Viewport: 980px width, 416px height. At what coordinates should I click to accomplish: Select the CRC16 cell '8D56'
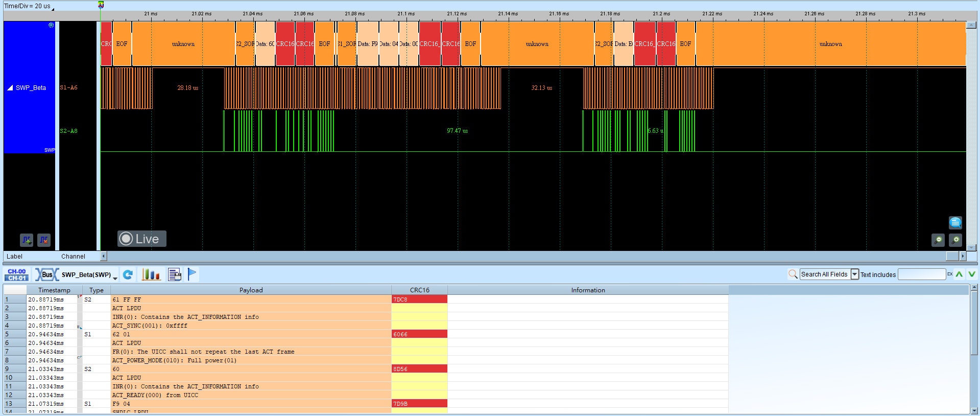[419, 369]
